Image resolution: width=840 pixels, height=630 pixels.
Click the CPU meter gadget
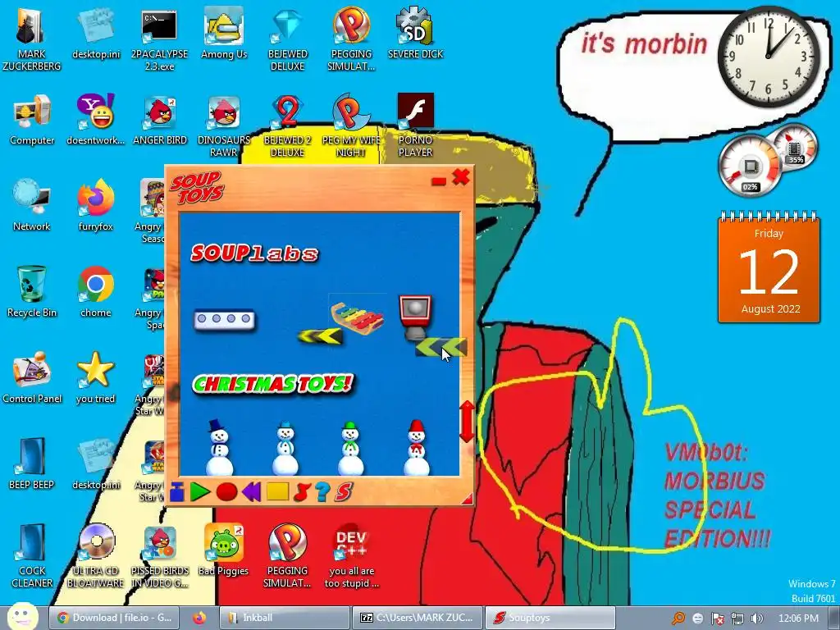(x=767, y=159)
